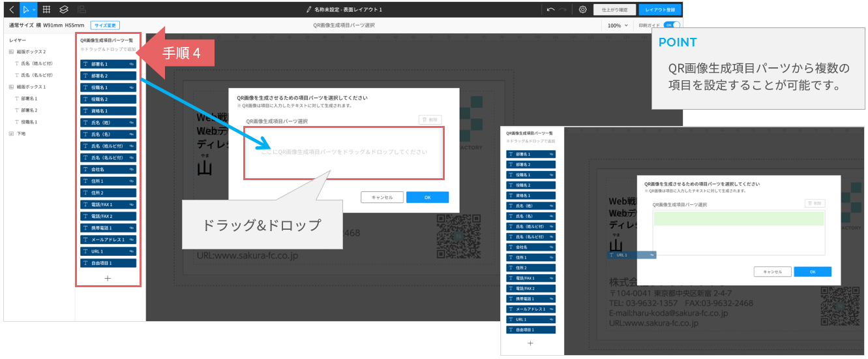
Task: Click 電話/FAX２ in the lower-right parts list
Action: pyautogui.click(x=531, y=289)
